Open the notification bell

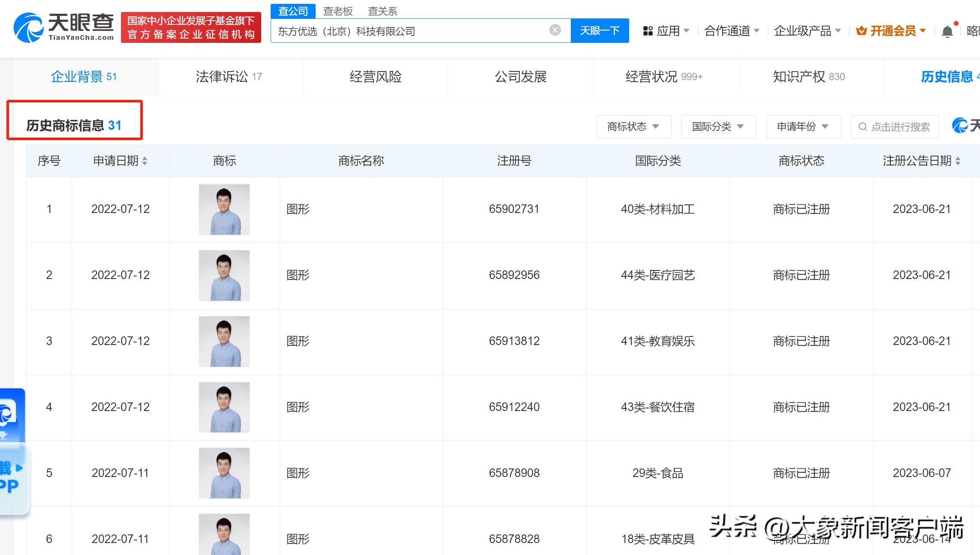(947, 31)
